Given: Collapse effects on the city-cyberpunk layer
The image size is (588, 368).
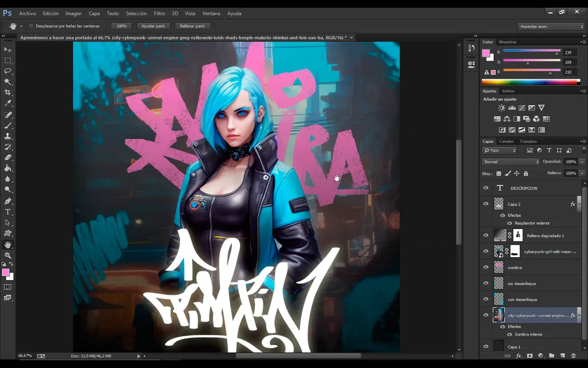Looking at the screenshot, I should pos(579,314).
